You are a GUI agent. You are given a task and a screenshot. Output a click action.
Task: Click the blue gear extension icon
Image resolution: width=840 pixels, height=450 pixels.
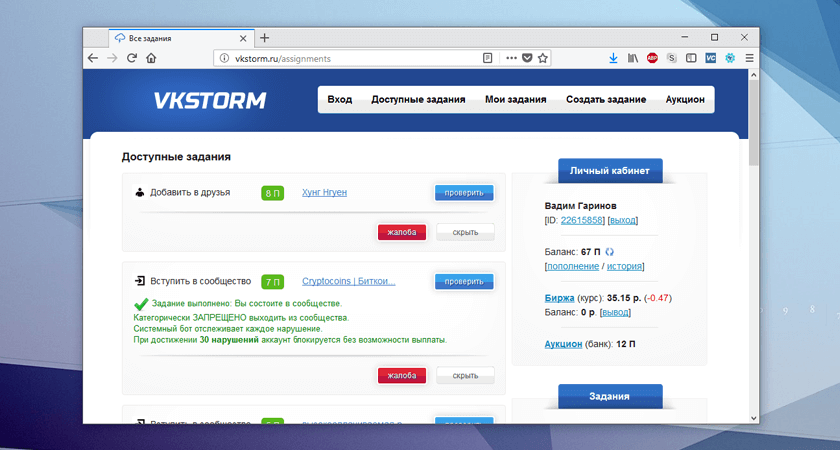point(730,58)
